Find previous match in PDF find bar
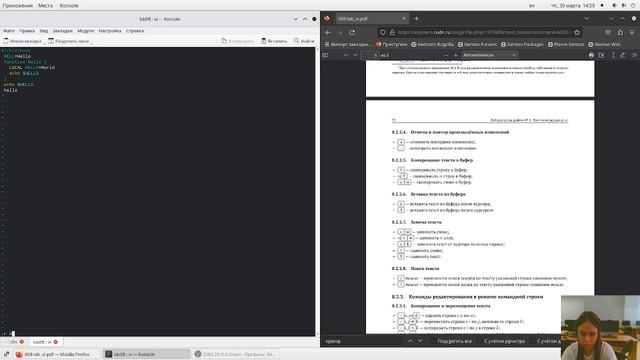The height and width of the screenshot is (360, 640). (x=410, y=341)
